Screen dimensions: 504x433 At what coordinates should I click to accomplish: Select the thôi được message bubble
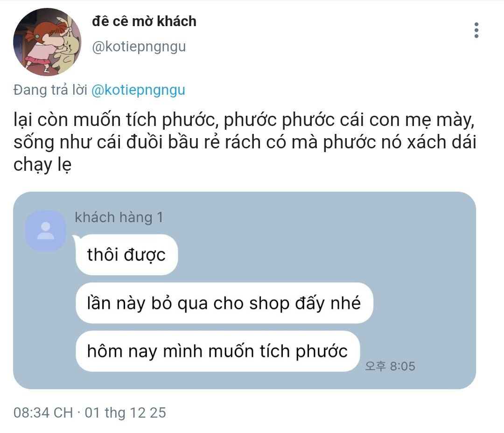coord(126,255)
